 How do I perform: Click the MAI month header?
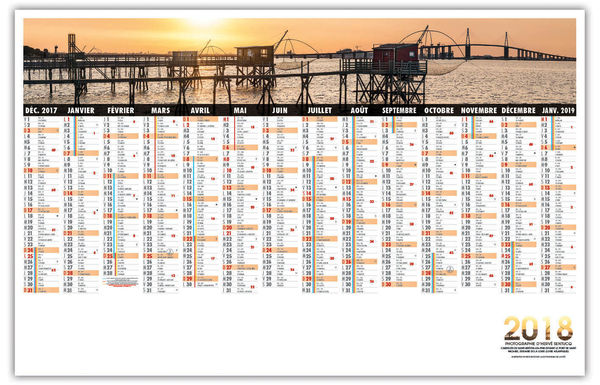tap(240, 110)
